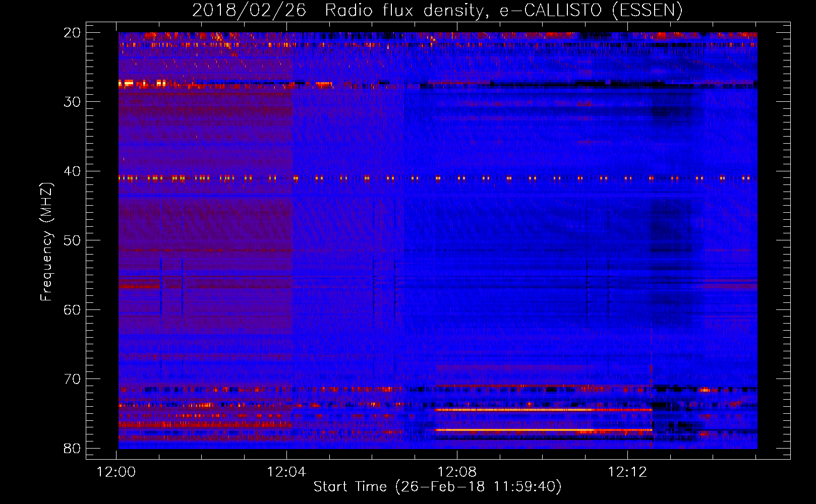Click the plot title 'Radio flux density, e-CALLISTO (ESSEN)'
Image resolution: width=816 pixels, height=504 pixels.
coord(503,11)
